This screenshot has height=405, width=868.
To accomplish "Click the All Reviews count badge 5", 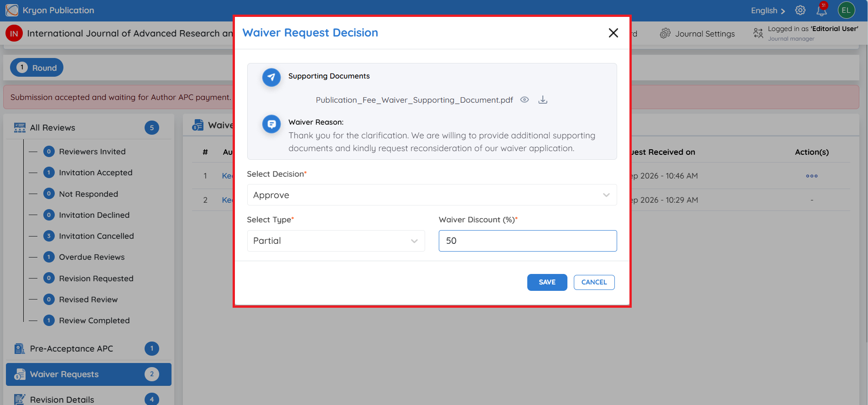I will [x=152, y=128].
